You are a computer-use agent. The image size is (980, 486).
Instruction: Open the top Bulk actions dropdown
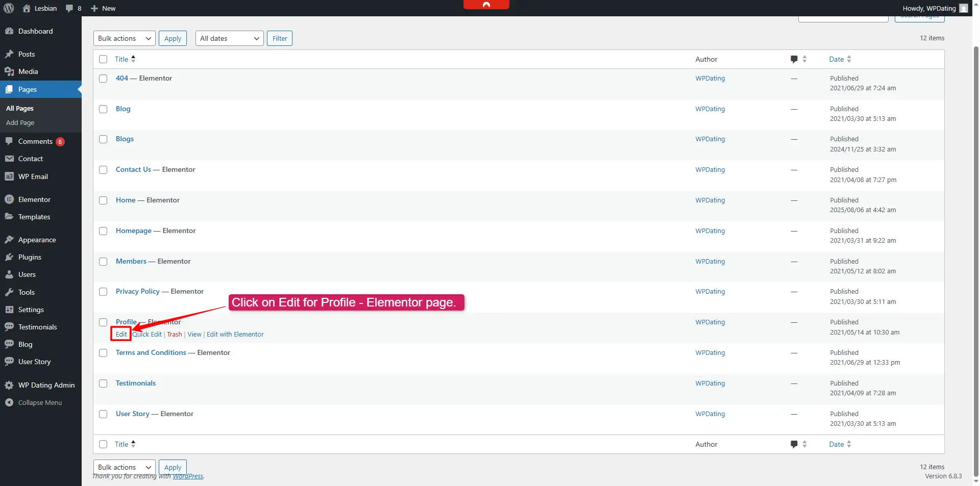click(x=125, y=38)
